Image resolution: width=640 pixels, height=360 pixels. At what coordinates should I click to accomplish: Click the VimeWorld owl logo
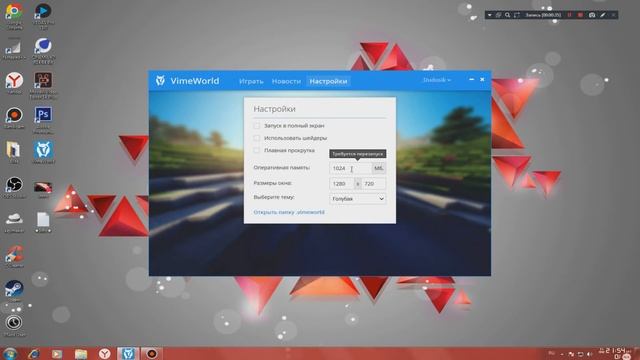pos(160,80)
